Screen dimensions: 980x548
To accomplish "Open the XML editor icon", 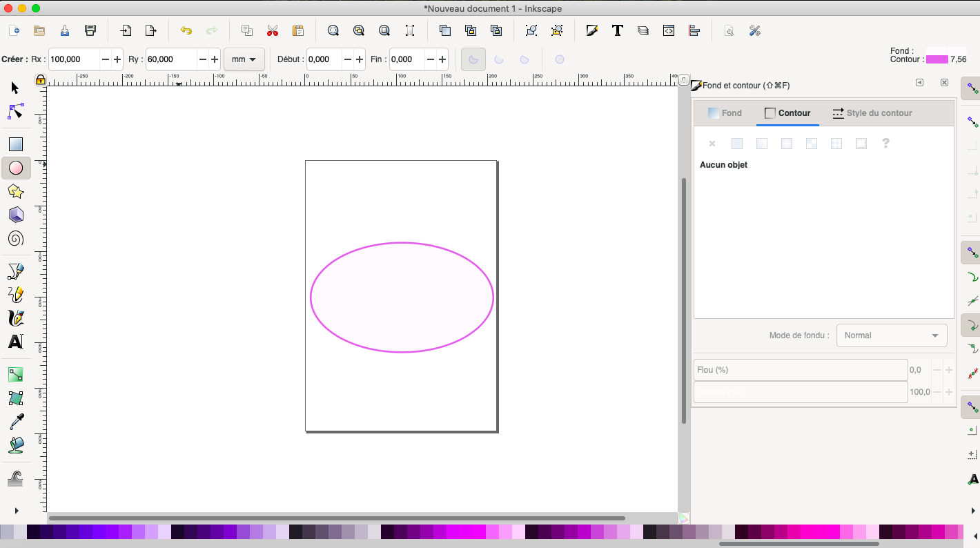I will click(x=669, y=30).
